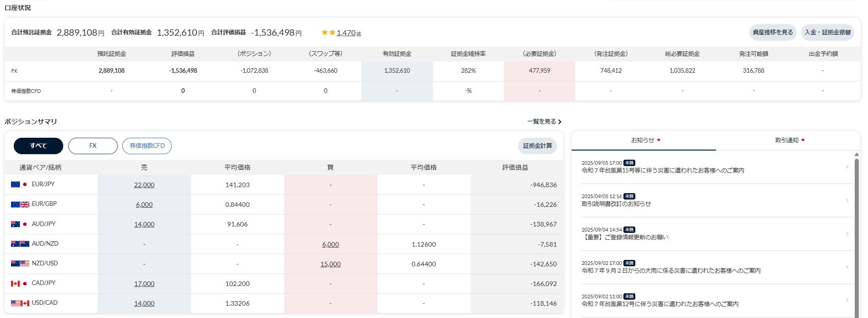
Task: Click the 入金・証拠金振替 button
Action: pyautogui.click(x=828, y=32)
